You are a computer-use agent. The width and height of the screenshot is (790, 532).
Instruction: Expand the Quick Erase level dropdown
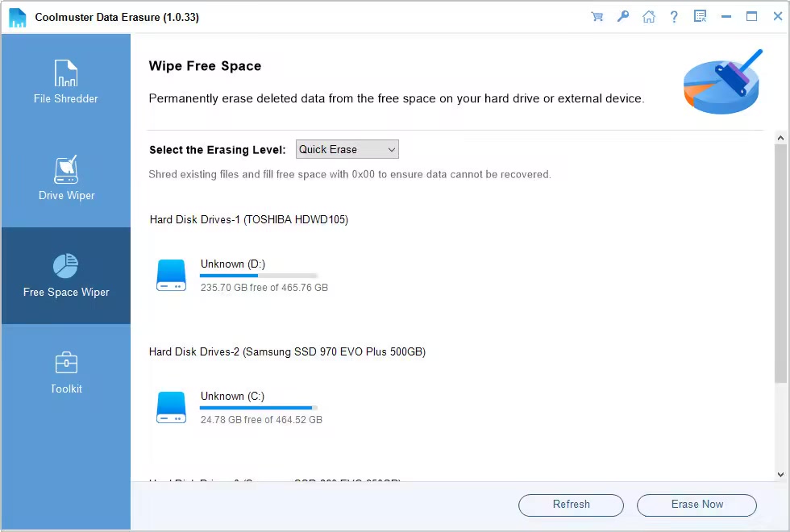[x=347, y=150]
